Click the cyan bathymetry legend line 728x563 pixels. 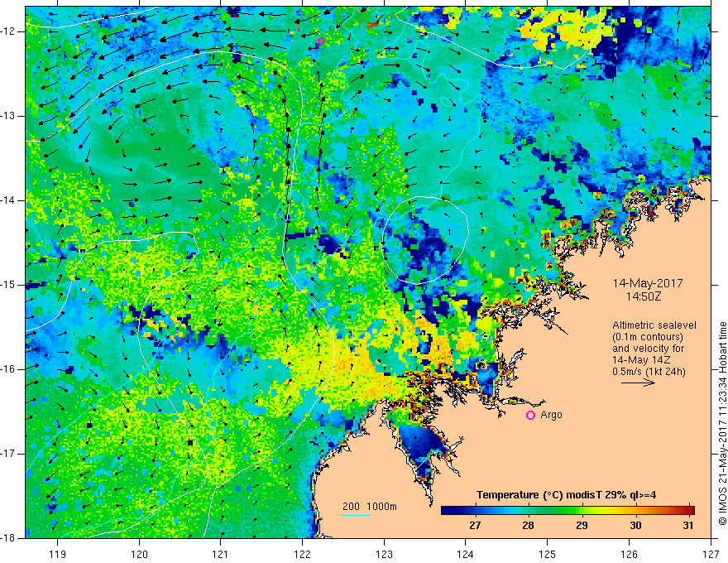coord(357,515)
